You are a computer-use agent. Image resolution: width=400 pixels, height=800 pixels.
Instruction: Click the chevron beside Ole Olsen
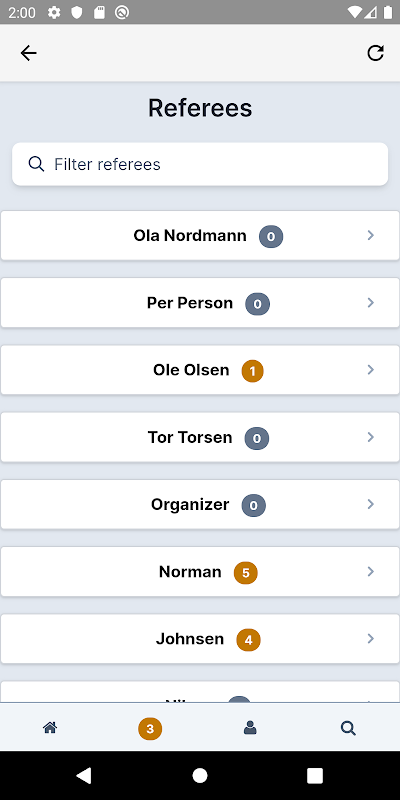point(371,369)
